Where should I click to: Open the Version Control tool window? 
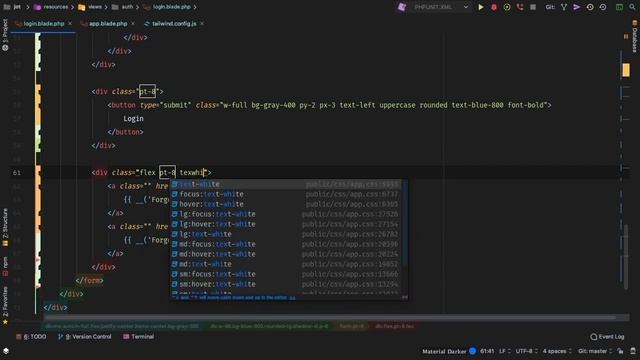(x=84, y=337)
